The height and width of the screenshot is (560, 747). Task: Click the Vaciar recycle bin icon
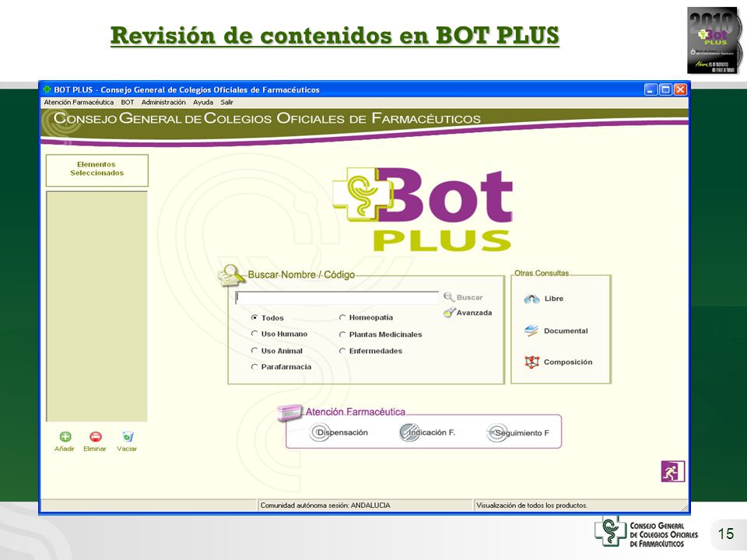coord(128,436)
